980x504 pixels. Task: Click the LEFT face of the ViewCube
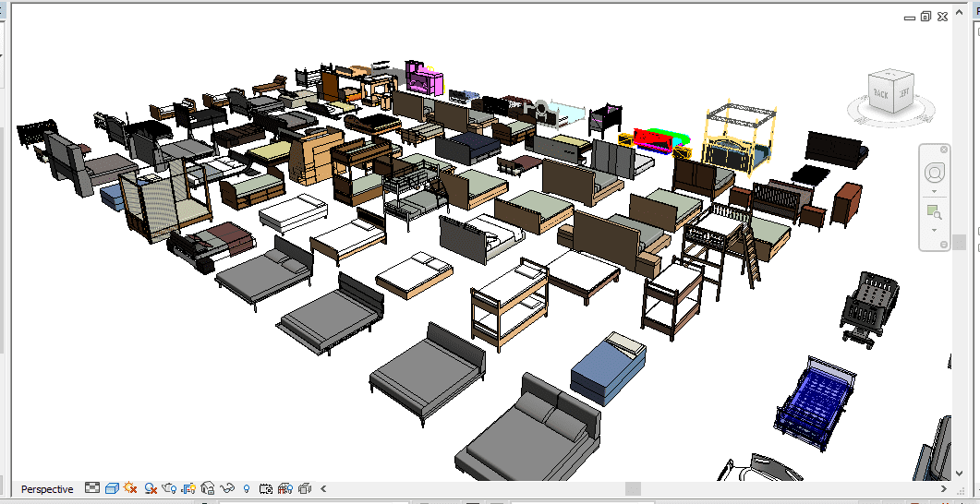[x=904, y=92]
